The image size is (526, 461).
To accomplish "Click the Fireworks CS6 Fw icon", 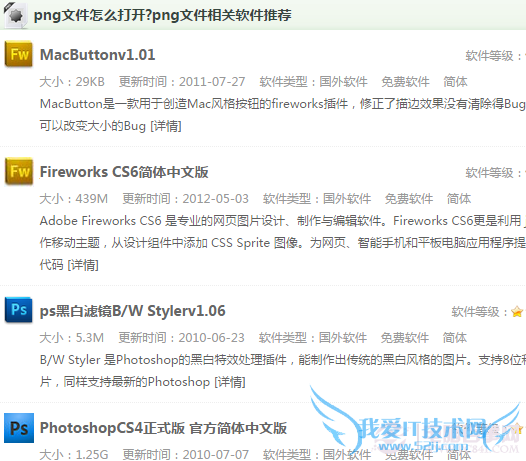I will point(19,171).
